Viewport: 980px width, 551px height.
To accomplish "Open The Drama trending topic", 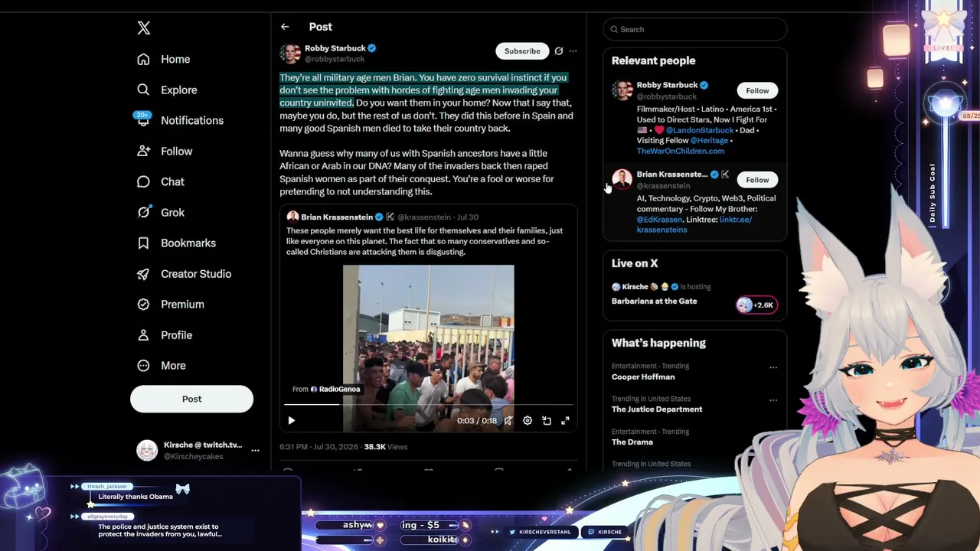I will [632, 442].
